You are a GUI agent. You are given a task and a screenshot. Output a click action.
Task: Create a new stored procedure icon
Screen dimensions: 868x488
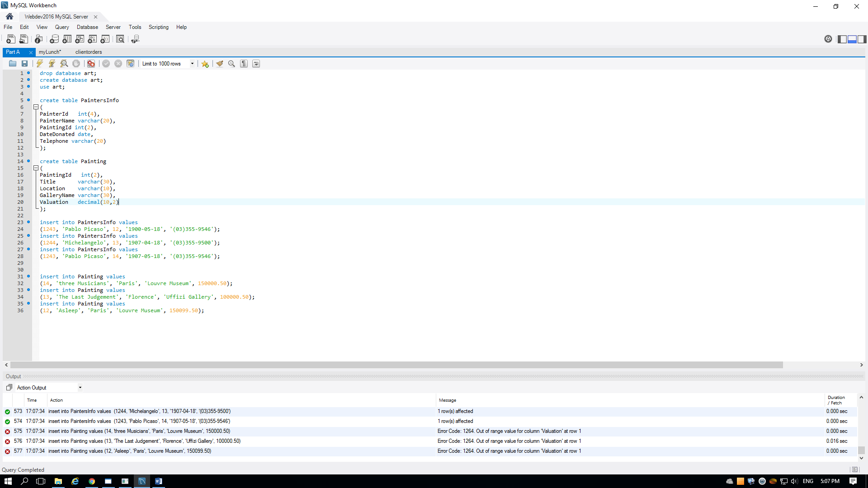point(93,39)
